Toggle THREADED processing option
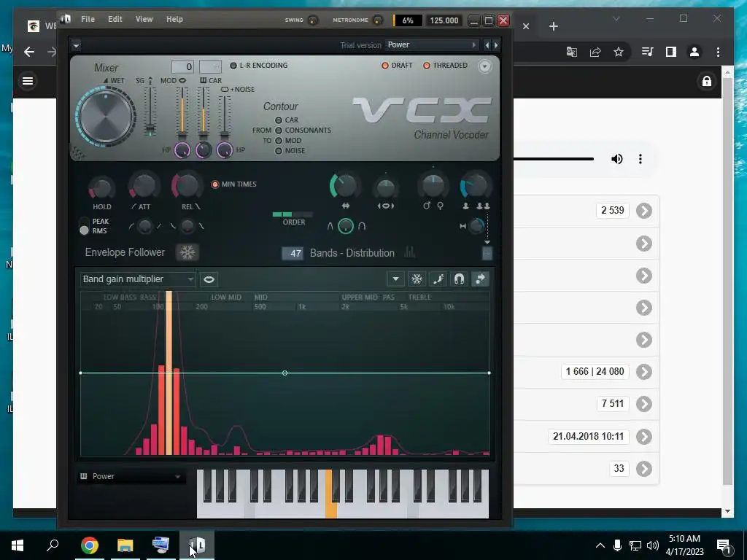Image resolution: width=747 pixels, height=560 pixels. click(426, 66)
